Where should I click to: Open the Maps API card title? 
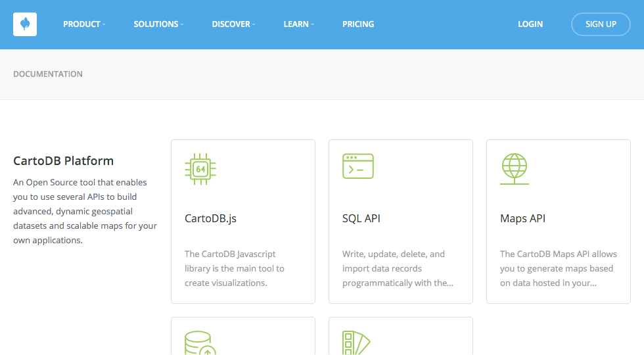(x=523, y=218)
